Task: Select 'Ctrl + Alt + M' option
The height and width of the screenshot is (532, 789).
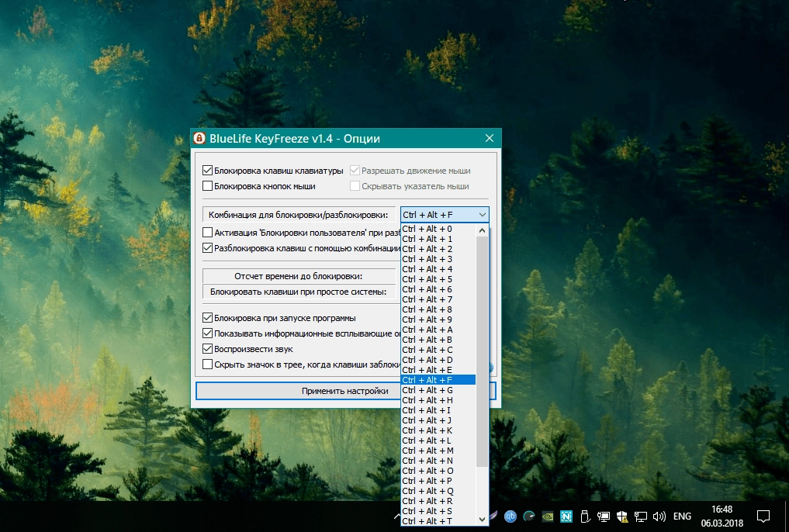Action: 438,451
